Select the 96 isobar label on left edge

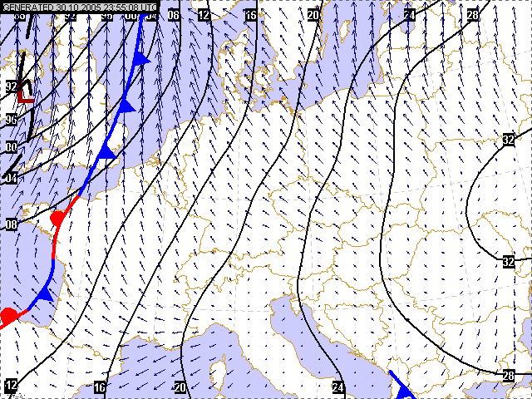[12, 120]
